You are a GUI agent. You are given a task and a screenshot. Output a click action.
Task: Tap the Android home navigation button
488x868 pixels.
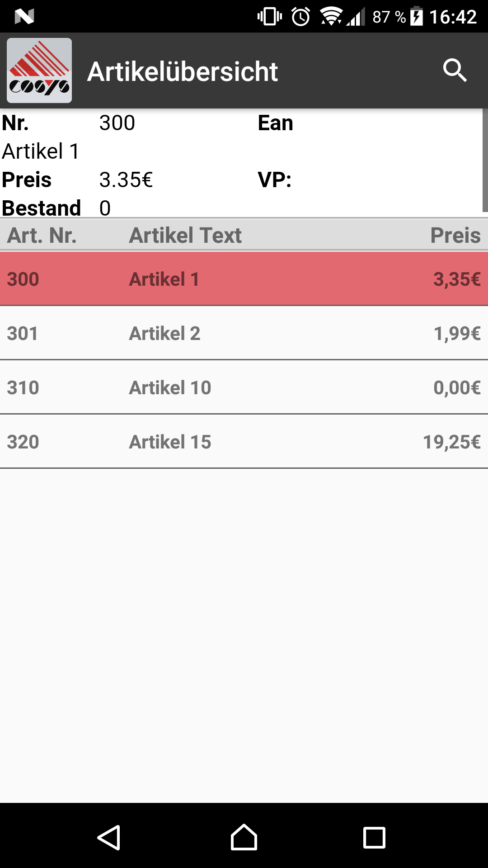pyautogui.click(x=244, y=837)
